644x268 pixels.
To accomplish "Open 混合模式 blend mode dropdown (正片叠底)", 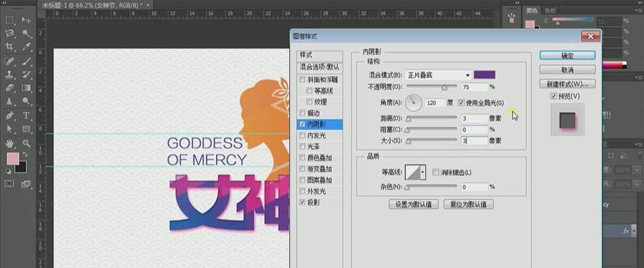I will coord(438,75).
